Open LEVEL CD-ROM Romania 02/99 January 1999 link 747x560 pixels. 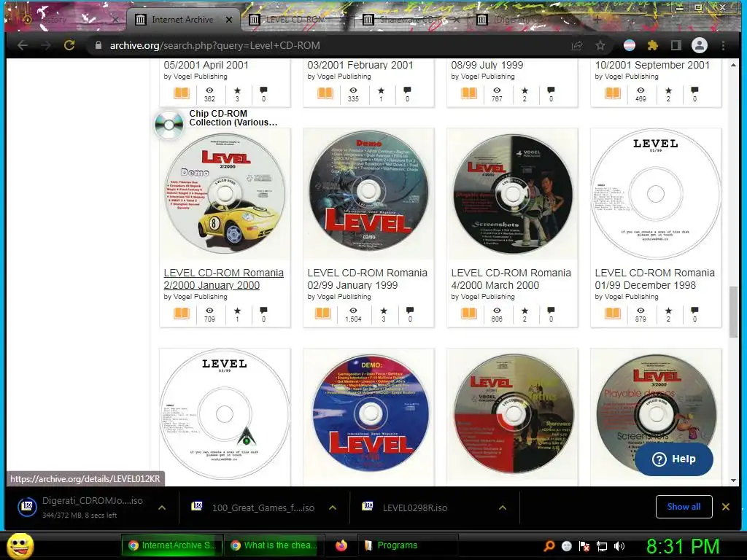(x=368, y=279)
